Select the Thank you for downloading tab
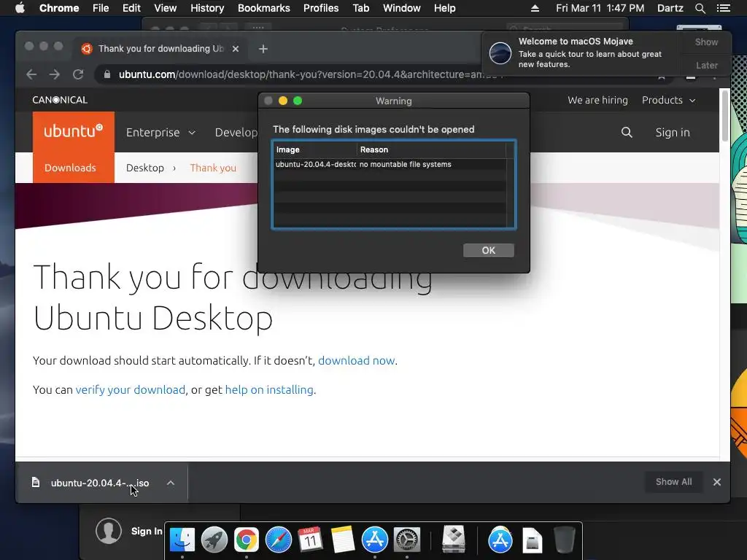The width and height of the screenshot is (747, 560). pos(160,49)
